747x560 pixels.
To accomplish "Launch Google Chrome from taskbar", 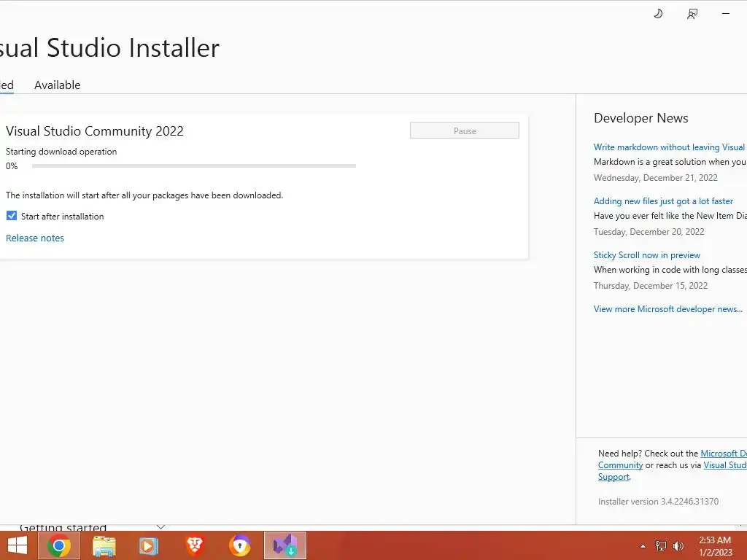I will pos(59,545).
